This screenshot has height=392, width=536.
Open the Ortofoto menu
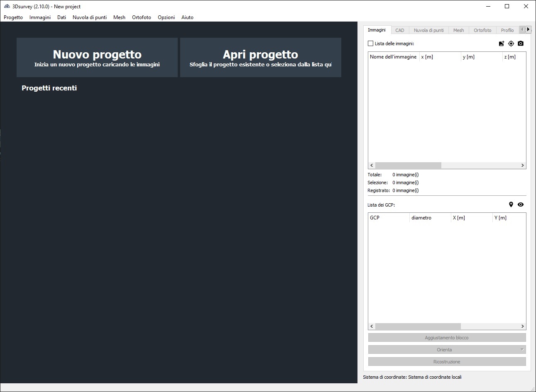[x=142, y=17]
